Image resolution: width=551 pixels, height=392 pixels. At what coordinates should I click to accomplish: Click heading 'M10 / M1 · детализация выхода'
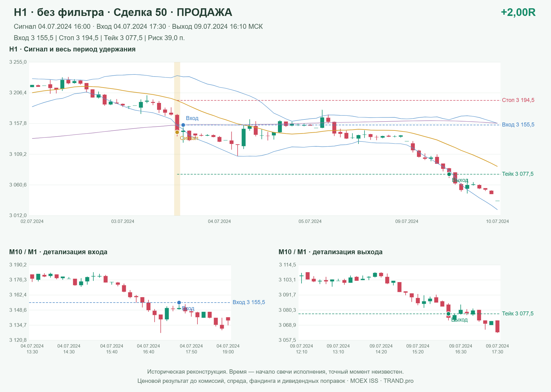[330, 252]
